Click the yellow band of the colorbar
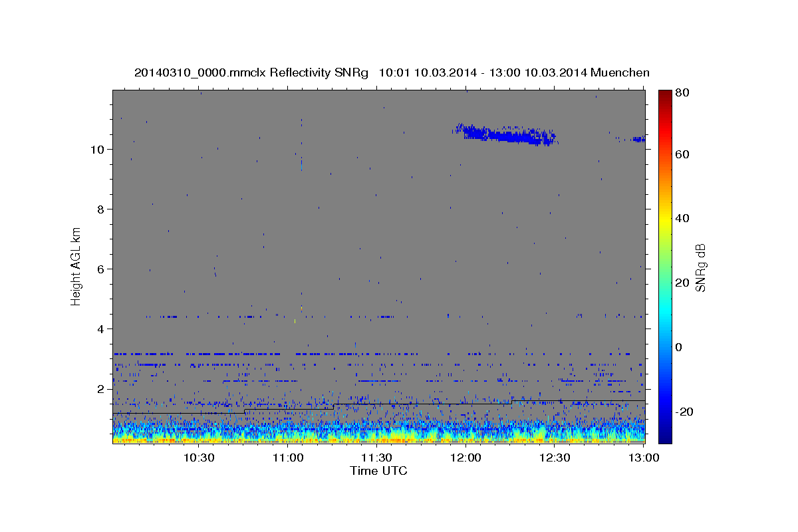This screenshot has height=532, width=798. 665,219
